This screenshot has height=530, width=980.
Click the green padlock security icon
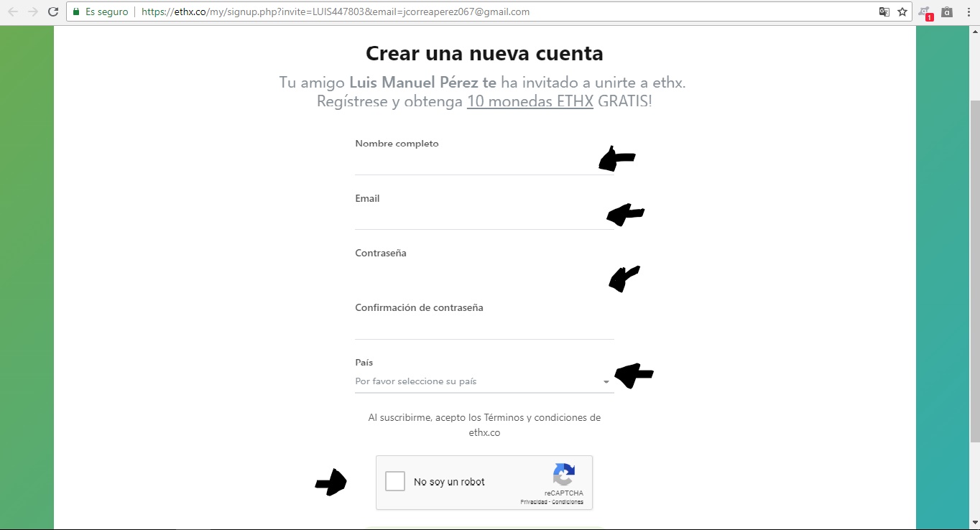(76, 12)
